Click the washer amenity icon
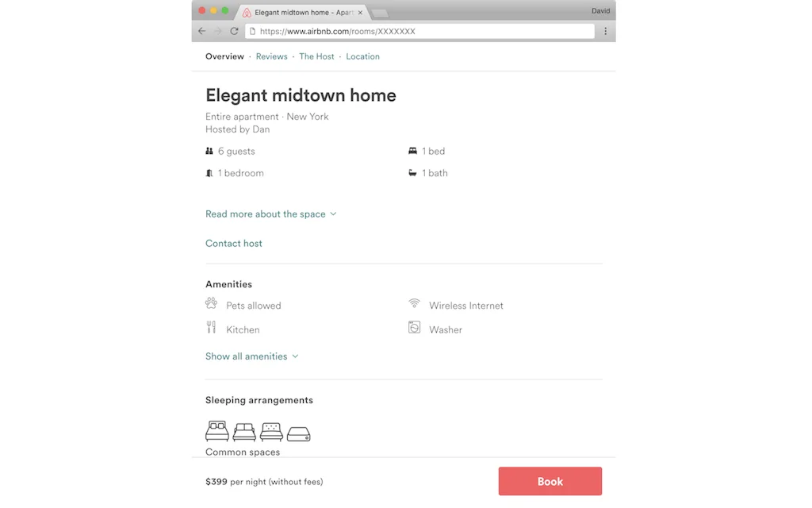 point(414,327)
